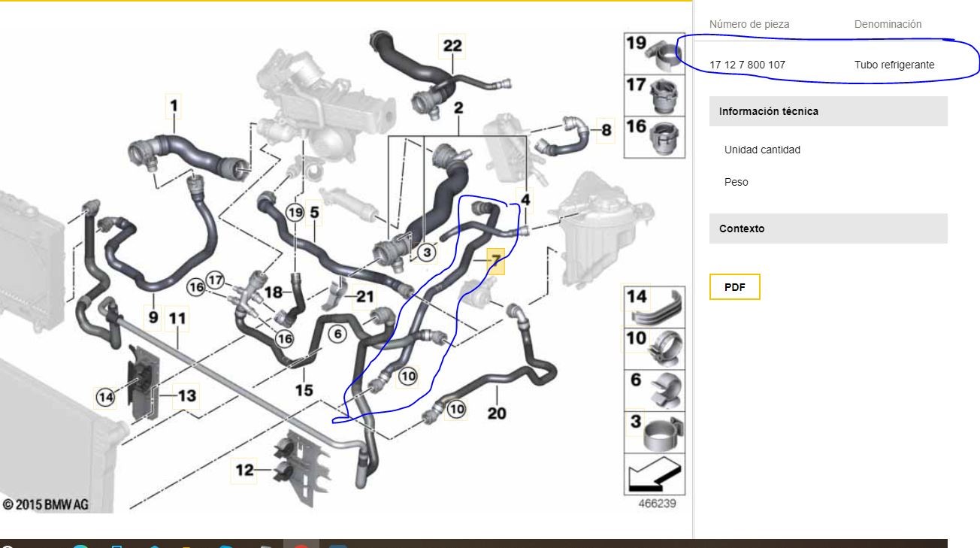Screen dimensions: 980x548
Task: Select part label 8 near small hose
Action: click(606, 130)
